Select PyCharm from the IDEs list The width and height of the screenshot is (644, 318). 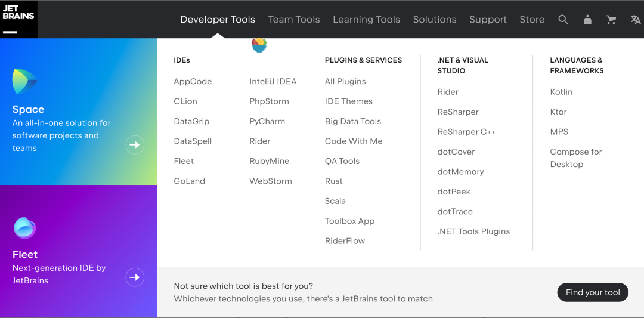click(267, 122)
